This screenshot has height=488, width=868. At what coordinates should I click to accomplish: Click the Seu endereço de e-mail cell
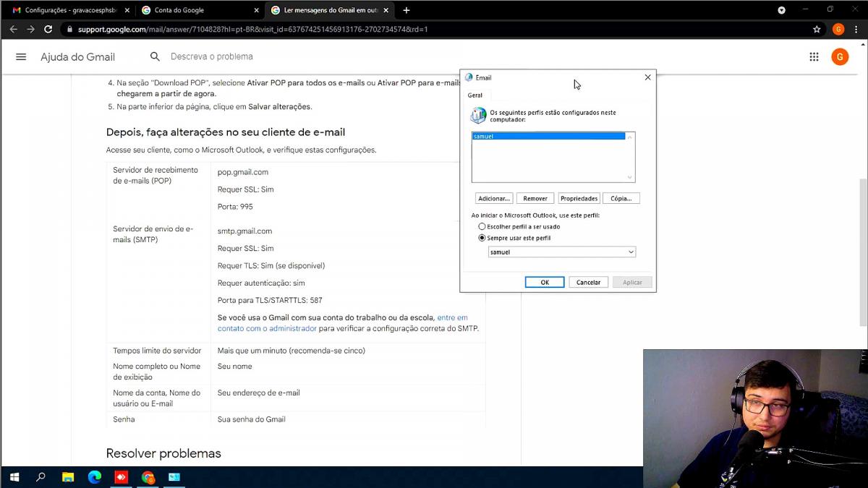258,393
